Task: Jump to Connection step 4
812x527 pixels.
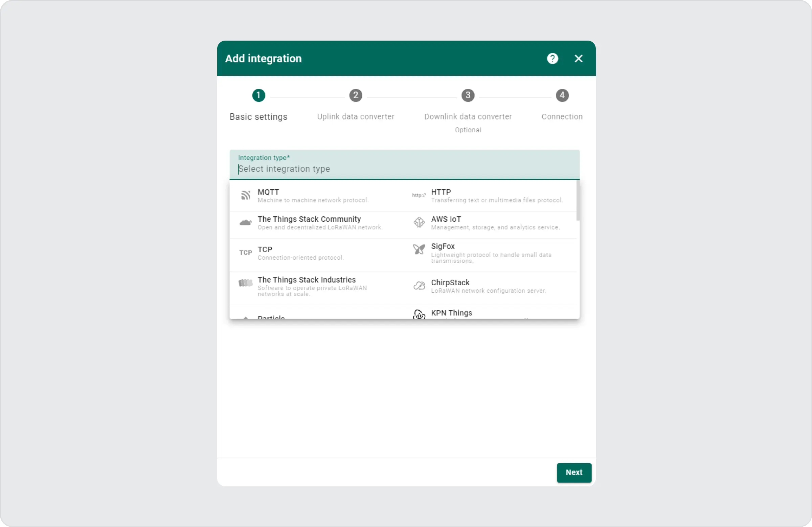Action: coord(562,95)
